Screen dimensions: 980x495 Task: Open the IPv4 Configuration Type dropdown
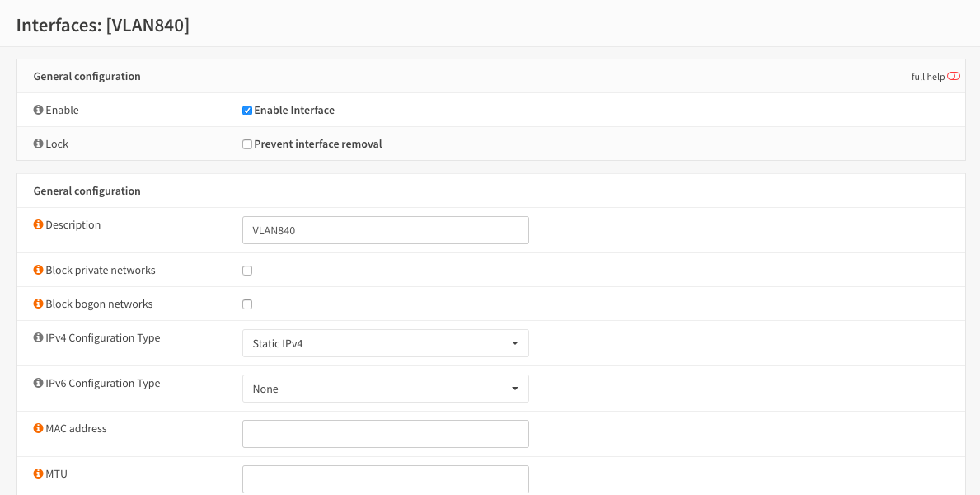point(385,343)
